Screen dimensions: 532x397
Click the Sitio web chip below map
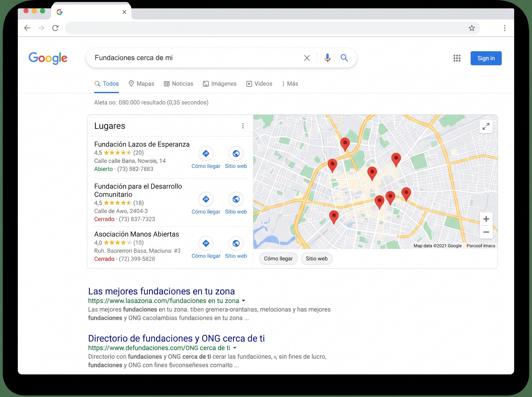[x=317, y=259]
